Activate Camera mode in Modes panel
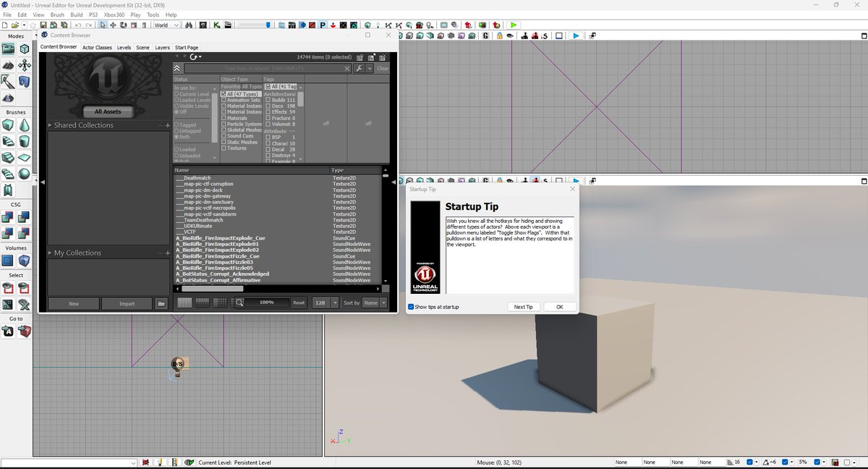Viewport: 868px width, 469px height. [x=8, y=48]
